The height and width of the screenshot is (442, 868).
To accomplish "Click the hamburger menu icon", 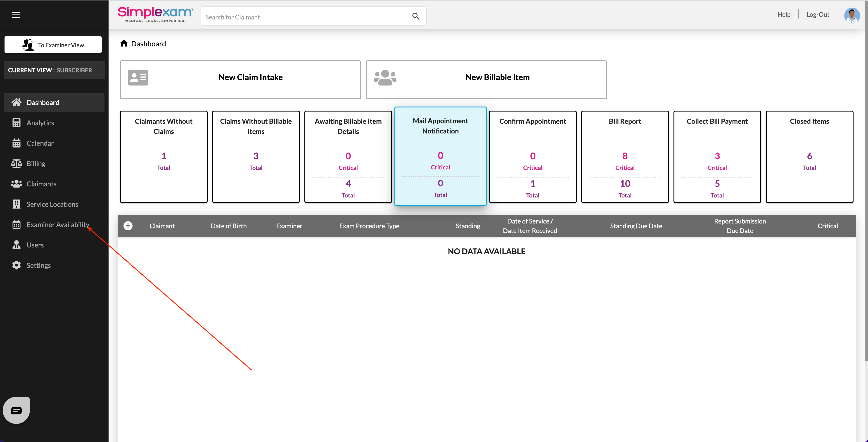I will 16,15.
